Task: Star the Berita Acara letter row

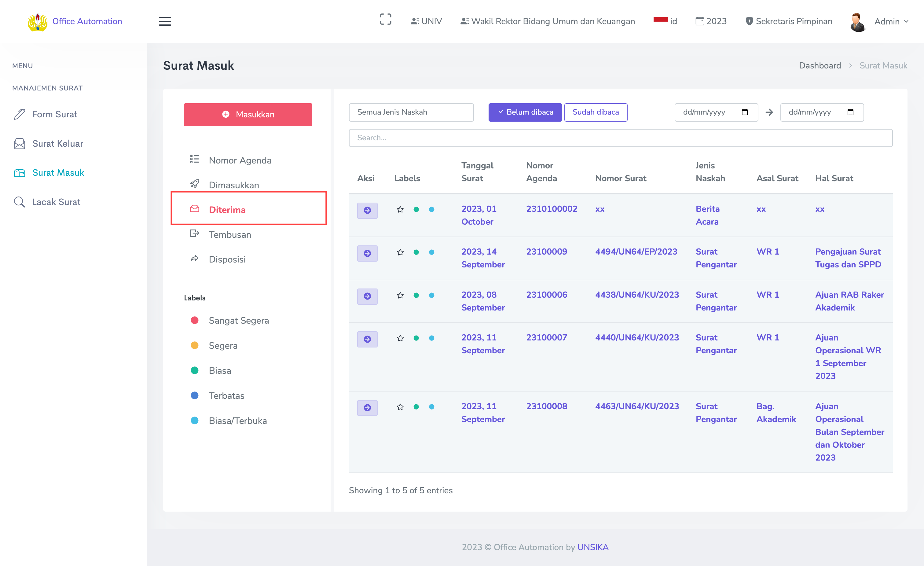Action: point(400,209)
